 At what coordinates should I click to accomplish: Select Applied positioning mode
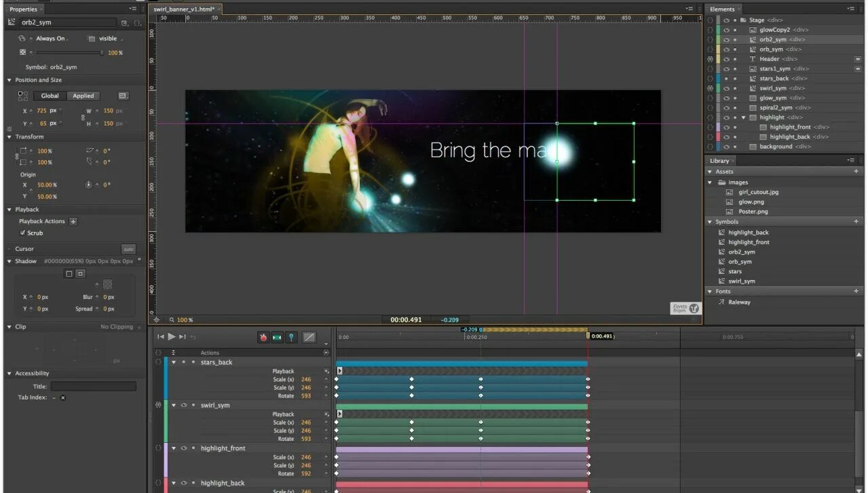[83, 96]
